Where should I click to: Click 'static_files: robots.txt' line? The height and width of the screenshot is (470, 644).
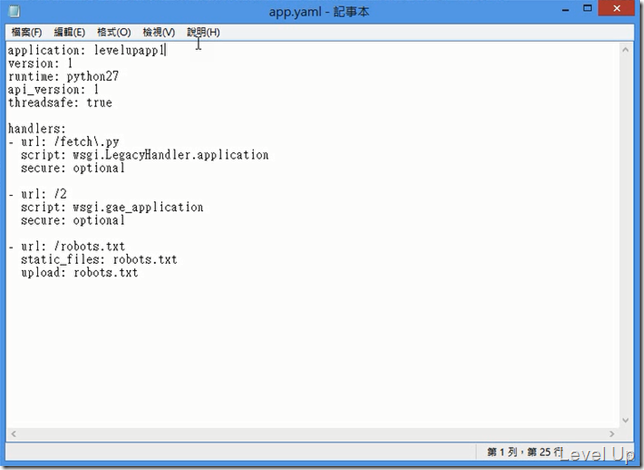coord(99,260)
